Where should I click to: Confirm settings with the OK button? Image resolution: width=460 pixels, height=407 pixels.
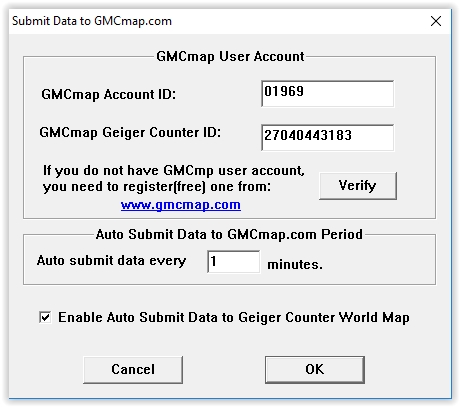point(315,370)
